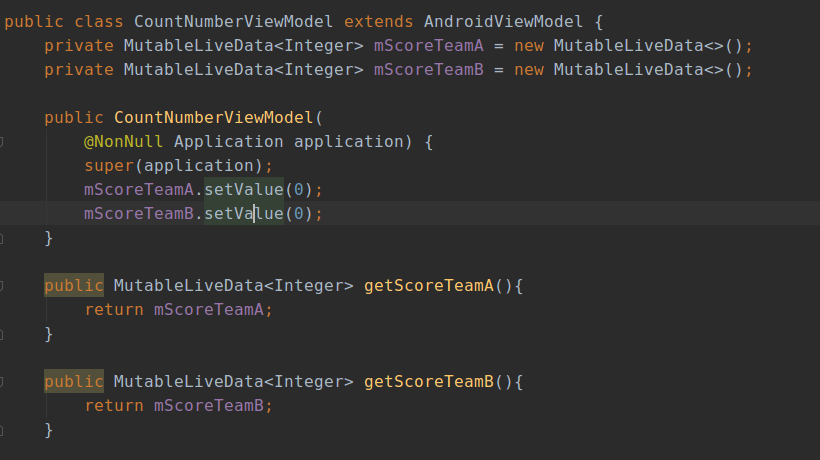Click the '@NonNull' annotation
Image resolution: width=820 pixels, height=460 pixels.
123,142
